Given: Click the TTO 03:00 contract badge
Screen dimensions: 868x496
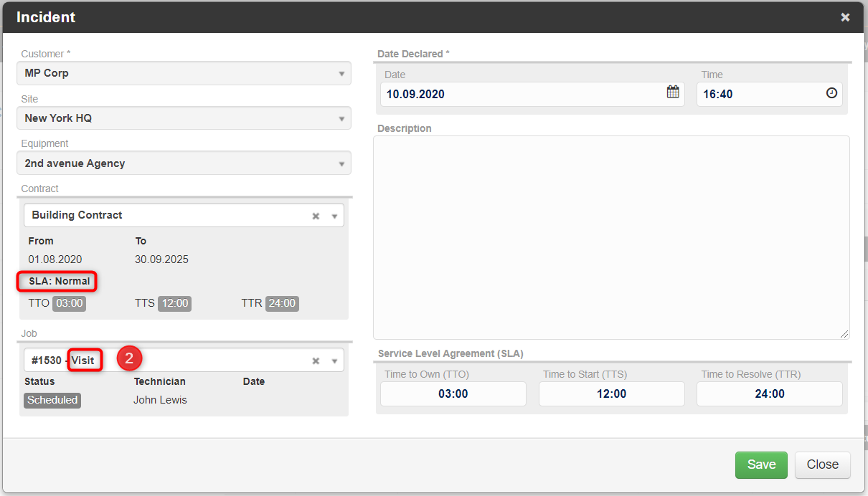Looking at the screenshot, I should [69, 303].
